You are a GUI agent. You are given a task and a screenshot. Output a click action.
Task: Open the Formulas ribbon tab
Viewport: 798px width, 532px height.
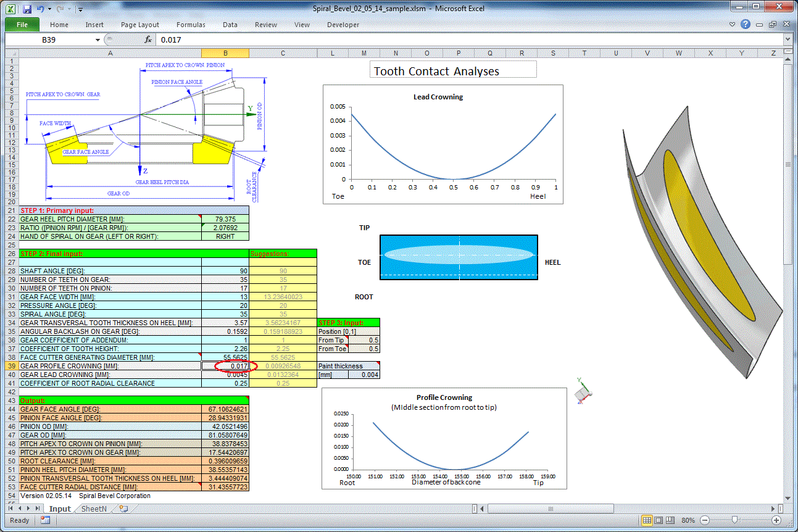[191, 25]
